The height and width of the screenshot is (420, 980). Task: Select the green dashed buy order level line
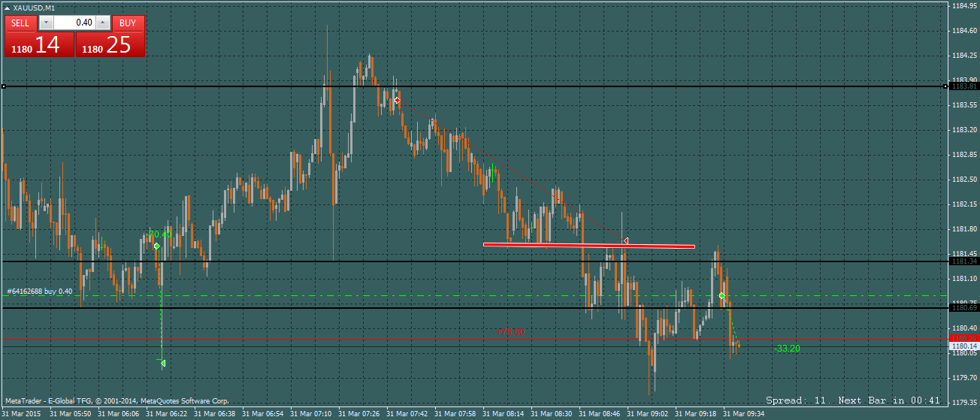coord(473,295)
